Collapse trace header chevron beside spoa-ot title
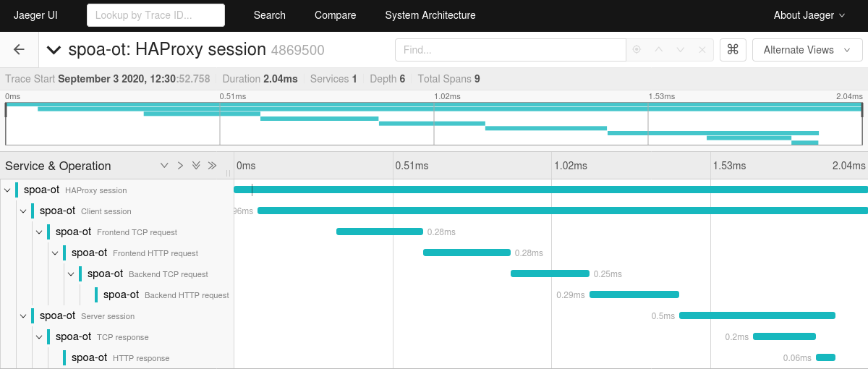This screenshot has width=868, height=369. [x=54, y=50]
